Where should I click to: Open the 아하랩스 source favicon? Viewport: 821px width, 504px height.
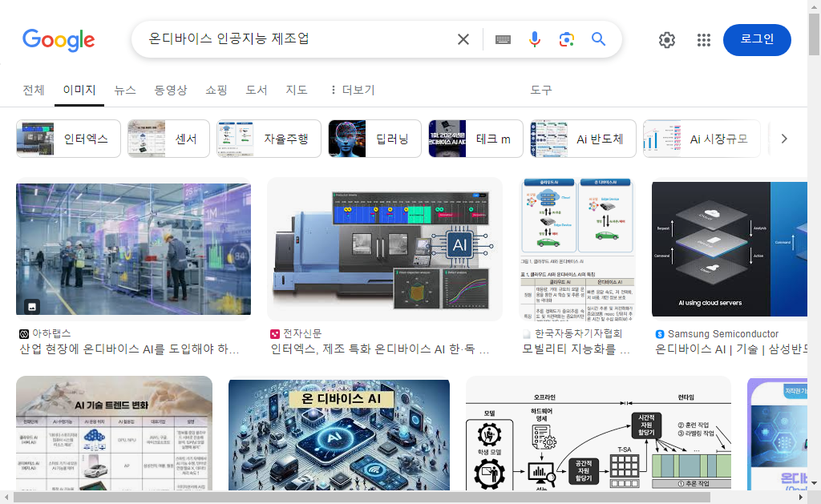tap(23, 334)
